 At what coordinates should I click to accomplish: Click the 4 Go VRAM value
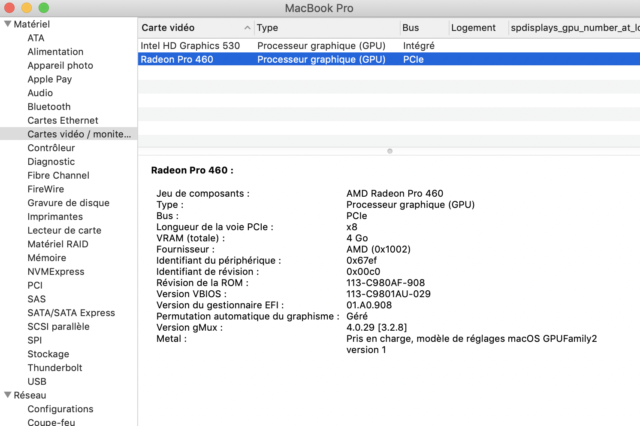(x=357, y=238)
